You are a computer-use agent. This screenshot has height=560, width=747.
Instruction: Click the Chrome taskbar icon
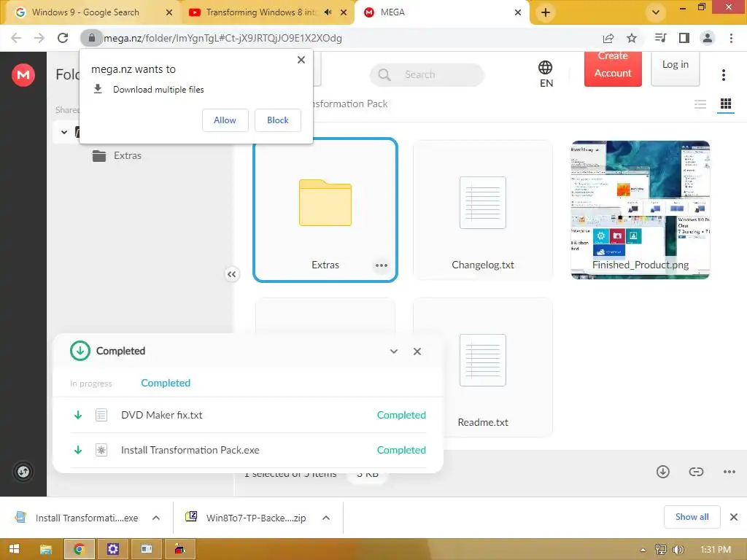pyautogui.click(x=80, y=549)
